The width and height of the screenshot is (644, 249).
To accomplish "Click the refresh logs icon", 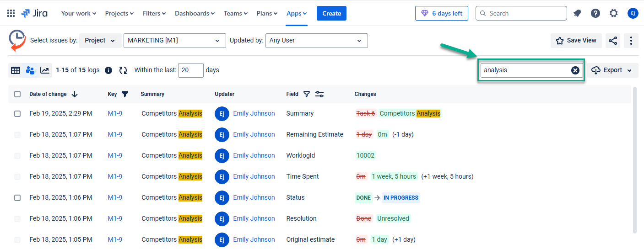I will coord(123,70).
